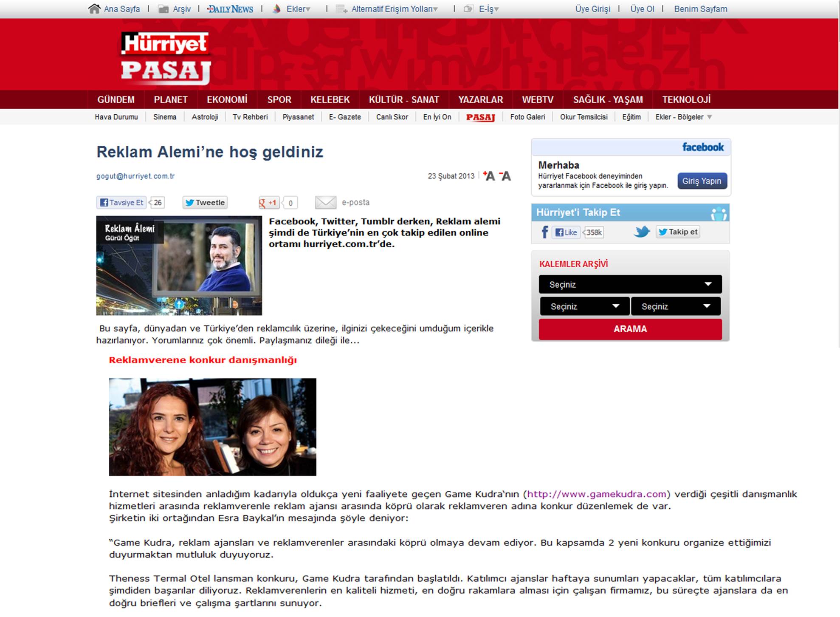Click the Reklamverene konkur danışmanlığı heading

coord(203,360)
